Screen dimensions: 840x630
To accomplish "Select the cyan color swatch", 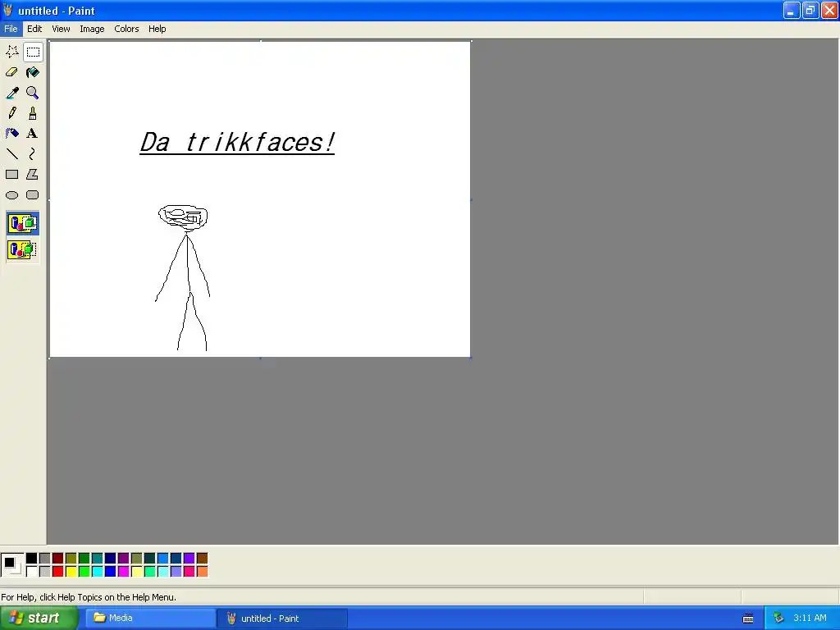I will coord(97,572).
